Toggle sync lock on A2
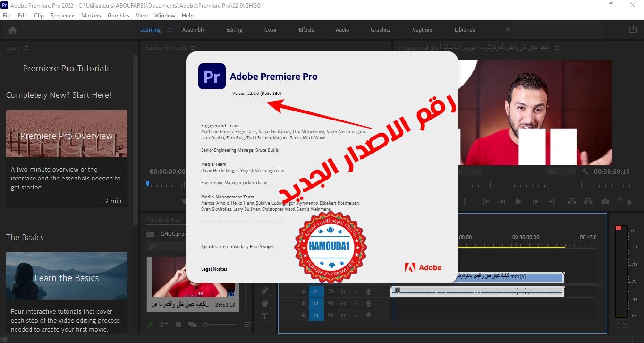The image size is (644, 343). click(330, 303)
